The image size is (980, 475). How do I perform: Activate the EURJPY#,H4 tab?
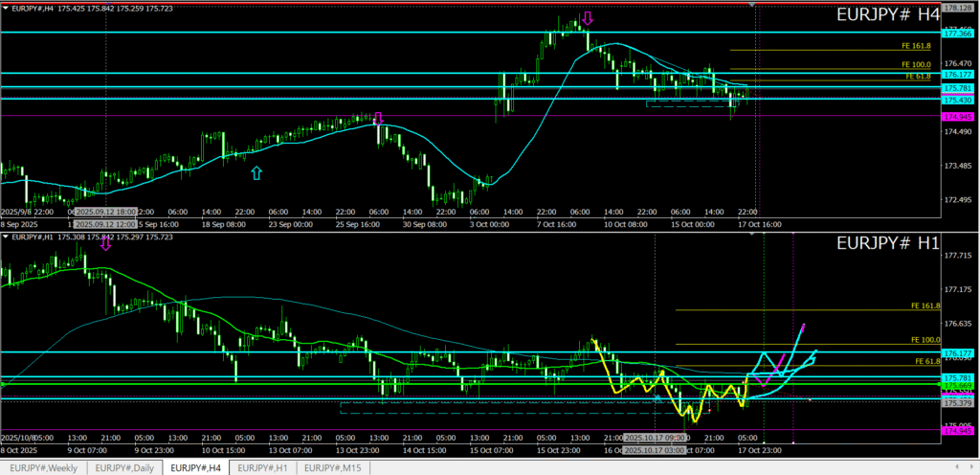point(195,467)
